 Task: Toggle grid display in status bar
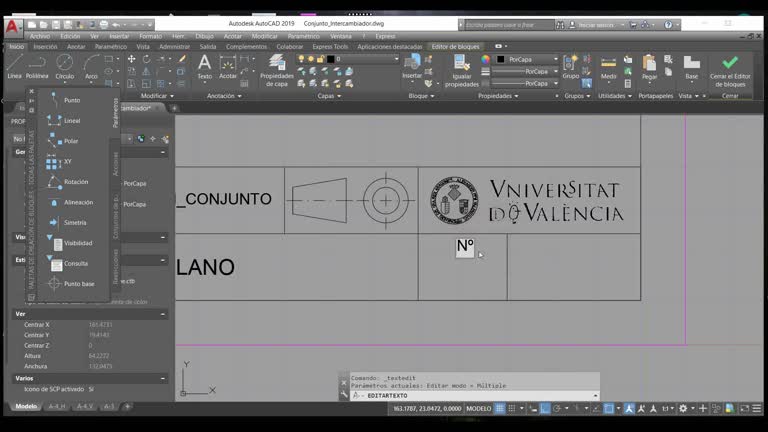click(500, 408)
